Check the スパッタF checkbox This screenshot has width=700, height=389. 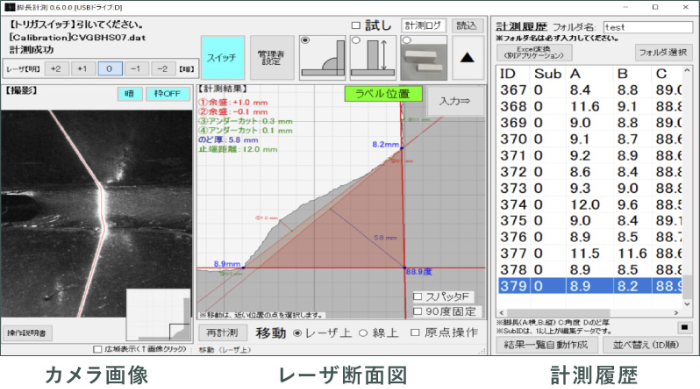point(418,297)
